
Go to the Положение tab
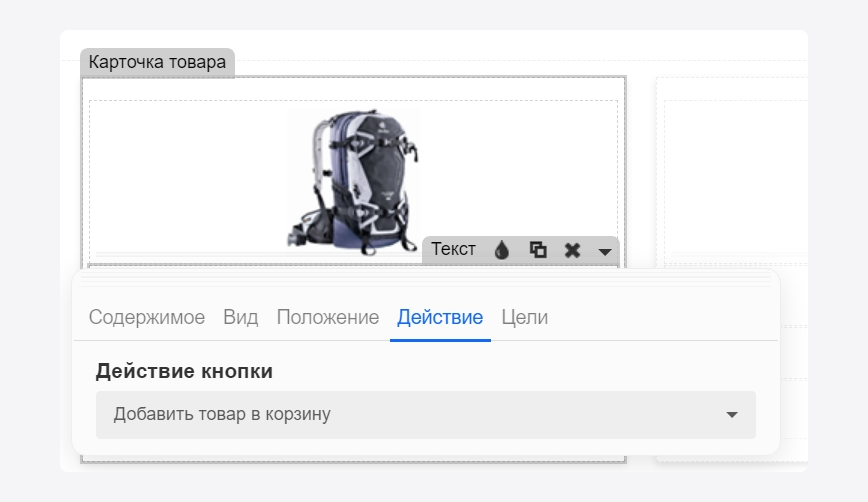327,317
